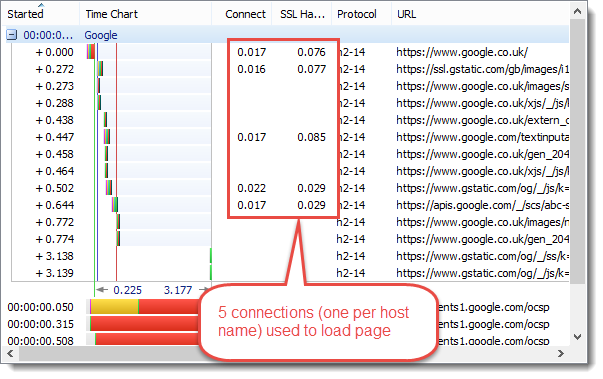Click the 0.085 SSL handshake value
603x379 pixels.
[311, 137]
